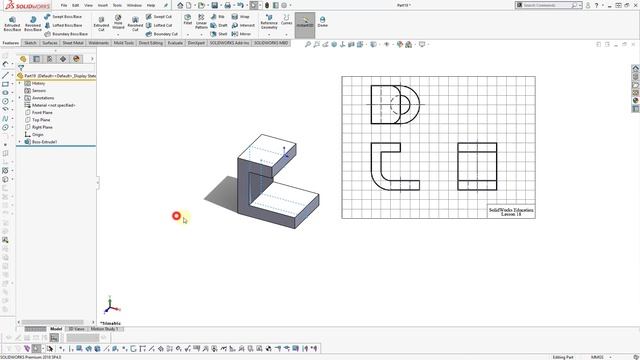Open the File menu
This screenshot has width=640, height=360.
64,5
